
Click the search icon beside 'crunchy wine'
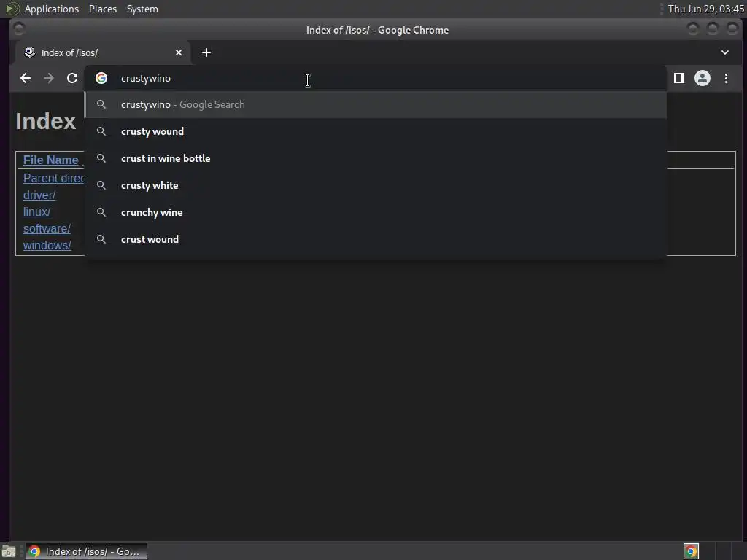pos(101,212)
